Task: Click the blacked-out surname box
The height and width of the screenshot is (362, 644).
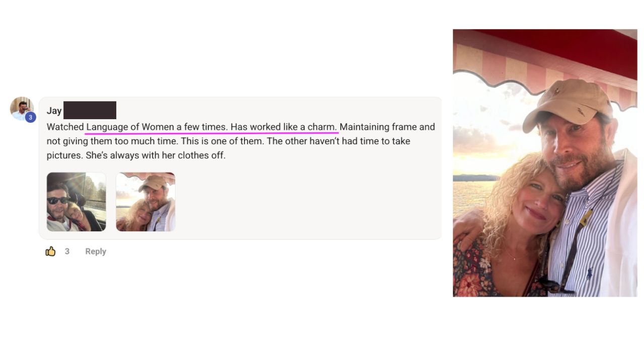Action: (x=90, y=110)
